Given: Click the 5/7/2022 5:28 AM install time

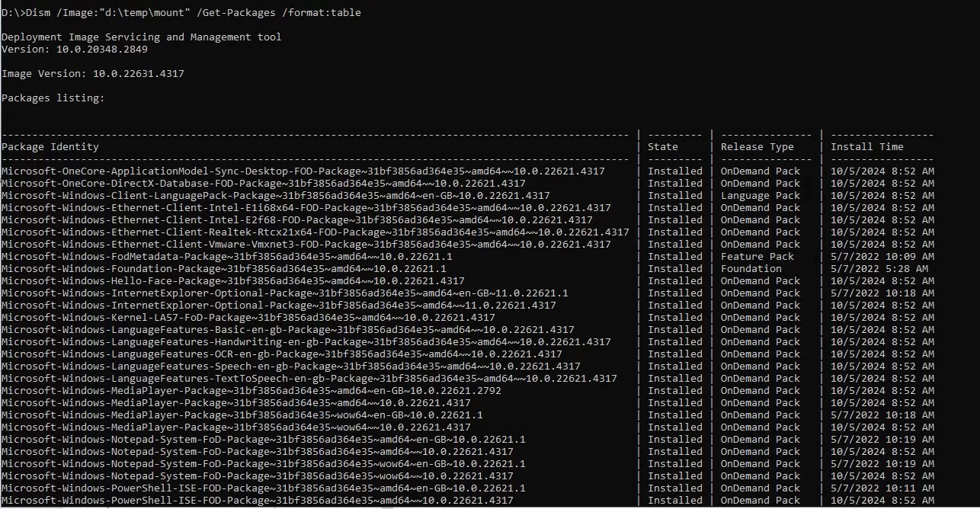Looking at the screenshot, I should pos(879,268).
